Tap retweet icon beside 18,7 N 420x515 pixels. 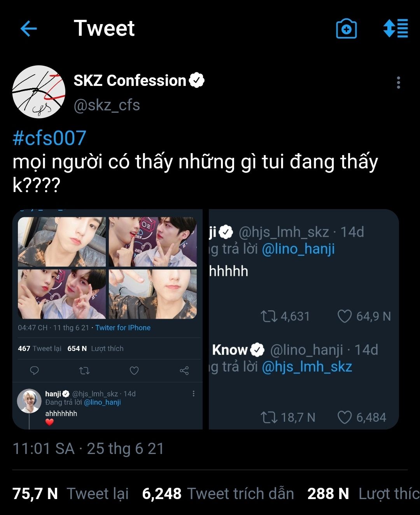(269, 417)
